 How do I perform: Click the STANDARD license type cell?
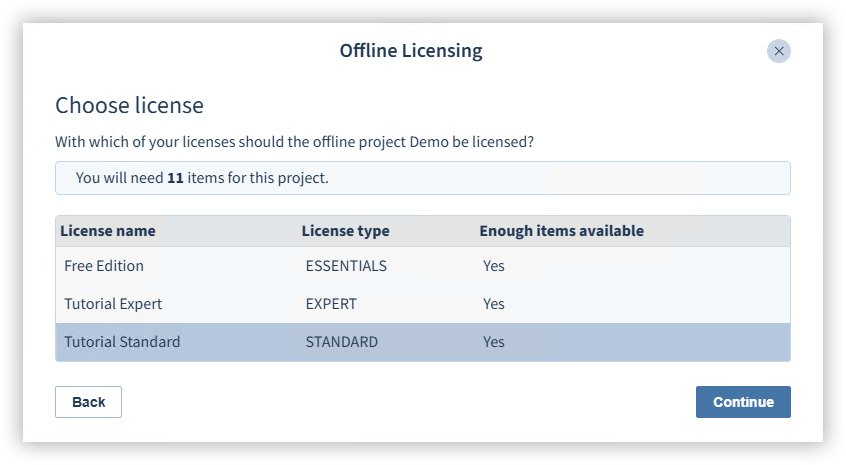(x=342, y=342)
